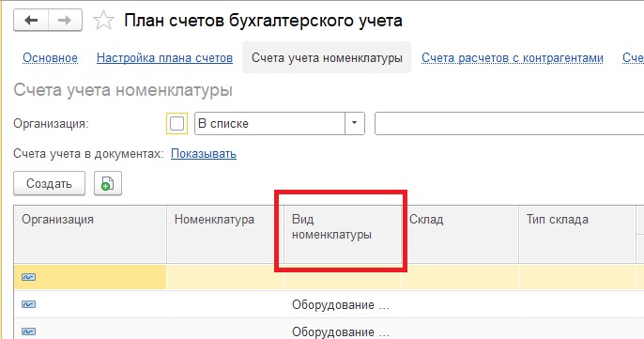The width and height of the screenshot is (644, 339).
Task: Go back with the left arrow button
Action: point(31,20)
